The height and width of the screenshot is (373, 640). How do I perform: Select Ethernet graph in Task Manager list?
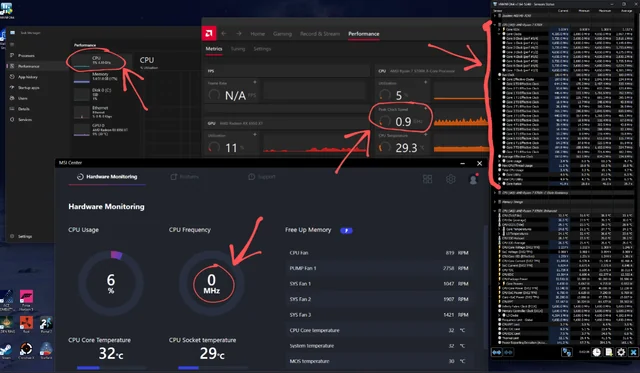[x=101, y=112]
